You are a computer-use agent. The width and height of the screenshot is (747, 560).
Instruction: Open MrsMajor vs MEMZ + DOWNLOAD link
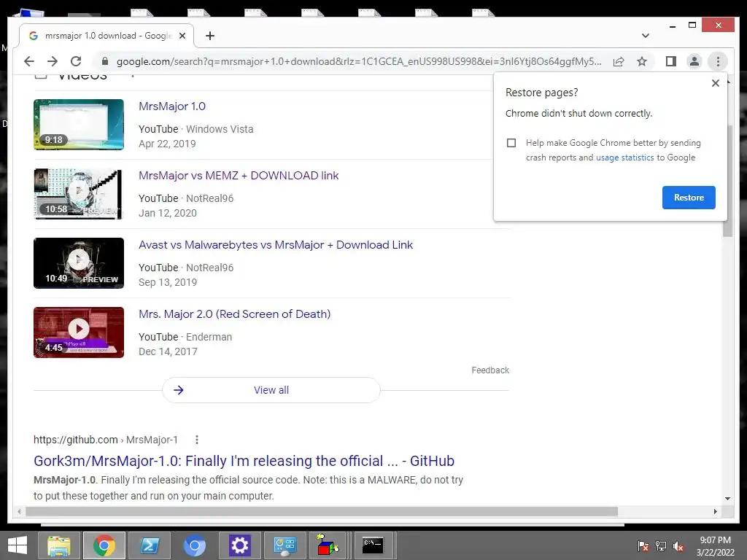(239, 176)
